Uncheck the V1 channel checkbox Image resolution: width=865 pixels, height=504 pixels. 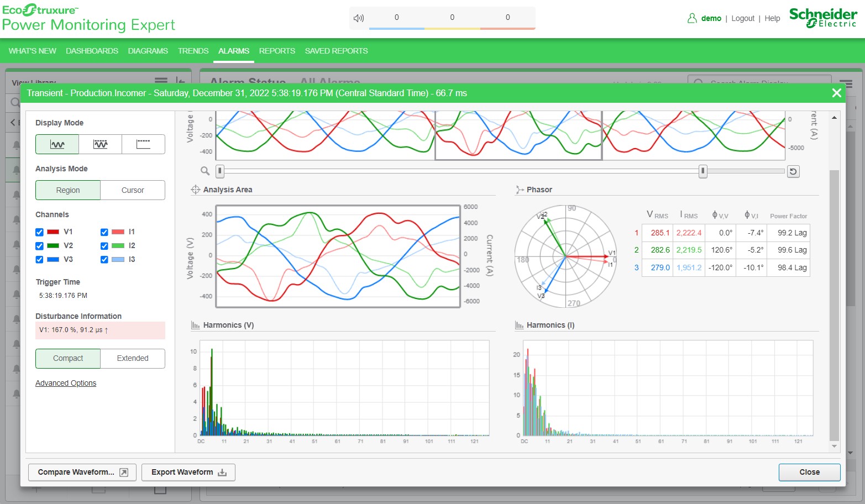(39, 232)
